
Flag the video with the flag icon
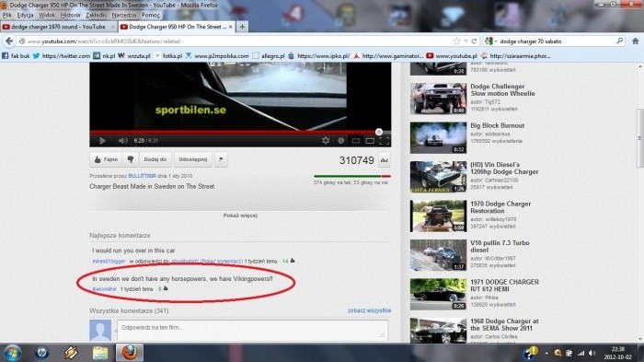221,159
